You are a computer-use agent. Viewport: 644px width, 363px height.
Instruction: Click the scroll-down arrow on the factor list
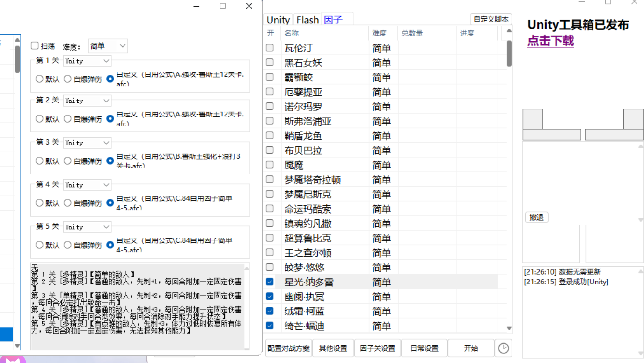509,328
